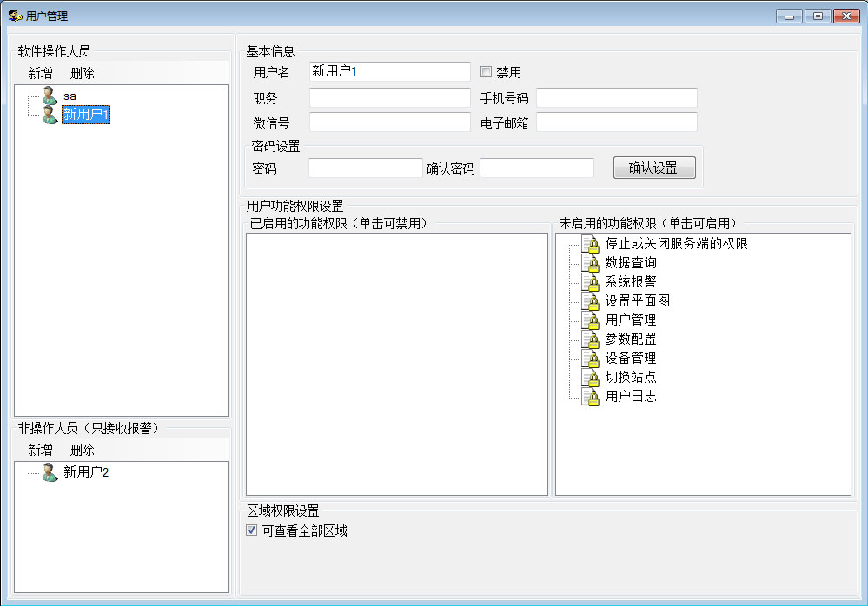Click into the 职务 field

(390, 98)
